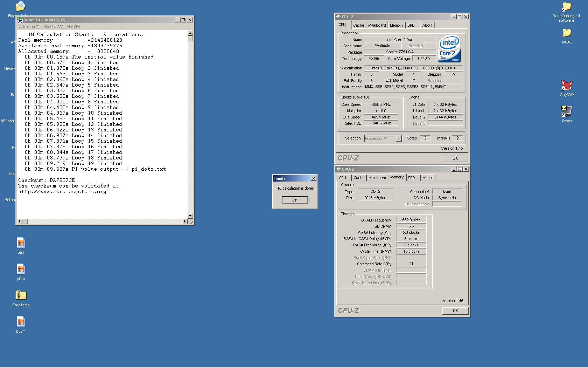Click the Super PI vertical scrollbar up arrow
This screenshot has width=588, height=368.
point(190,33)
